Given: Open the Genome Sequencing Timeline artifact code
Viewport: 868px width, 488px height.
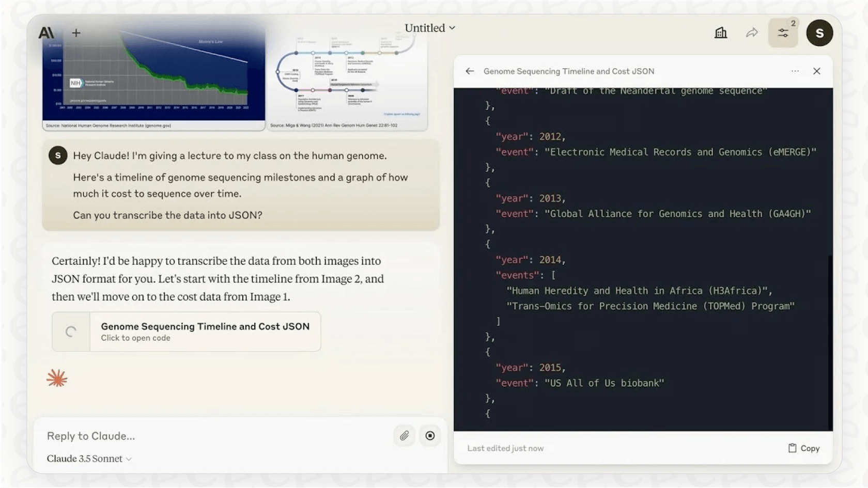Looking at the screenshot, I should click(x=186, y=332).
